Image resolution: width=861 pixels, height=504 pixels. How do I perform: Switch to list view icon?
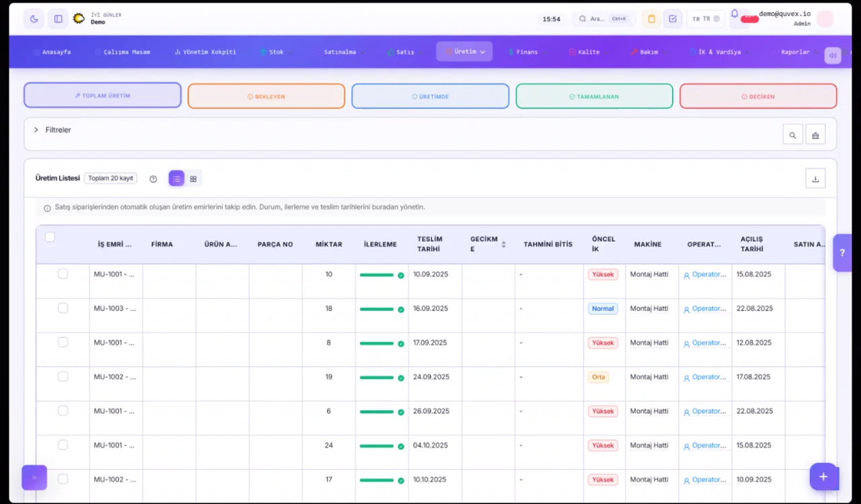coord(176,179)
